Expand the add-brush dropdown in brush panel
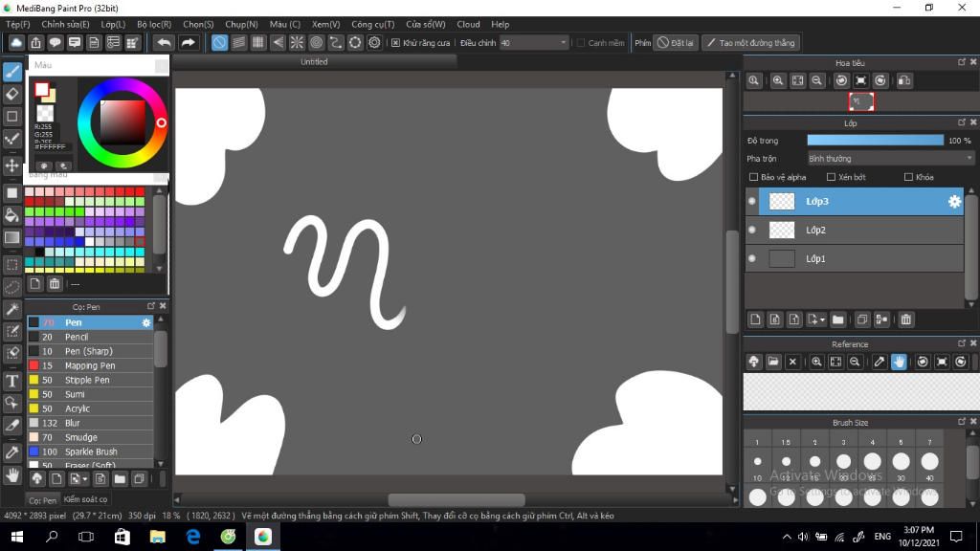980x551 pixels. click(x=85, y=479)
